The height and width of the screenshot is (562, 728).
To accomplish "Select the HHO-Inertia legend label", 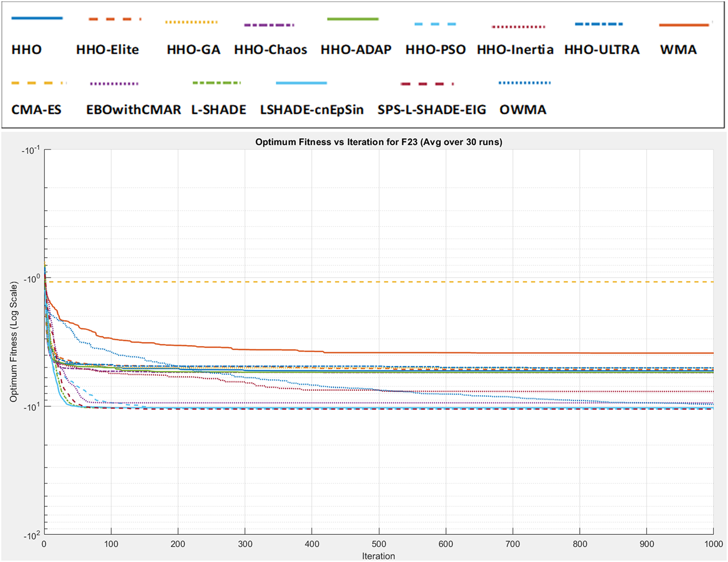I will click(515, 50).
